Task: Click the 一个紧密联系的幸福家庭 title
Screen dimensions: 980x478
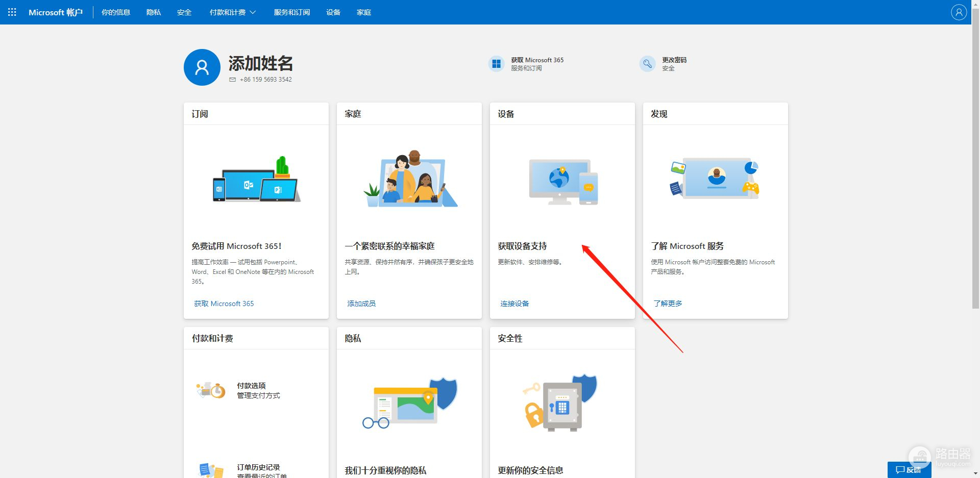Action: point(389,246)
